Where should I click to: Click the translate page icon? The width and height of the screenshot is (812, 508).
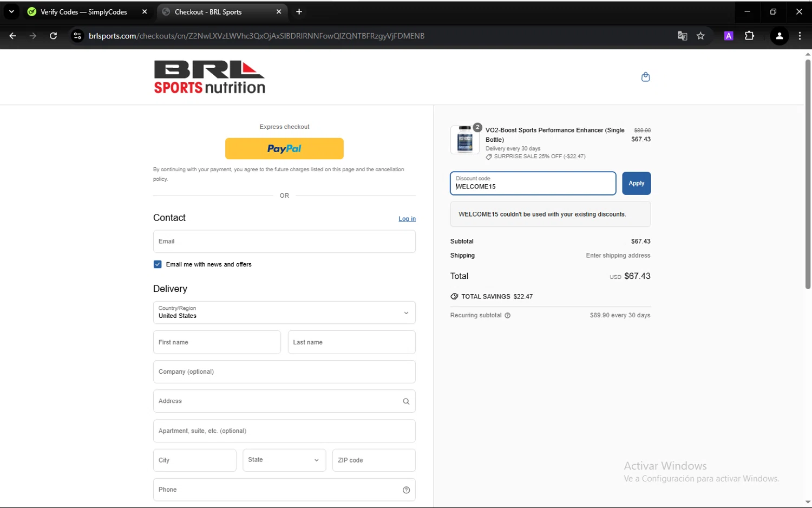682,36
